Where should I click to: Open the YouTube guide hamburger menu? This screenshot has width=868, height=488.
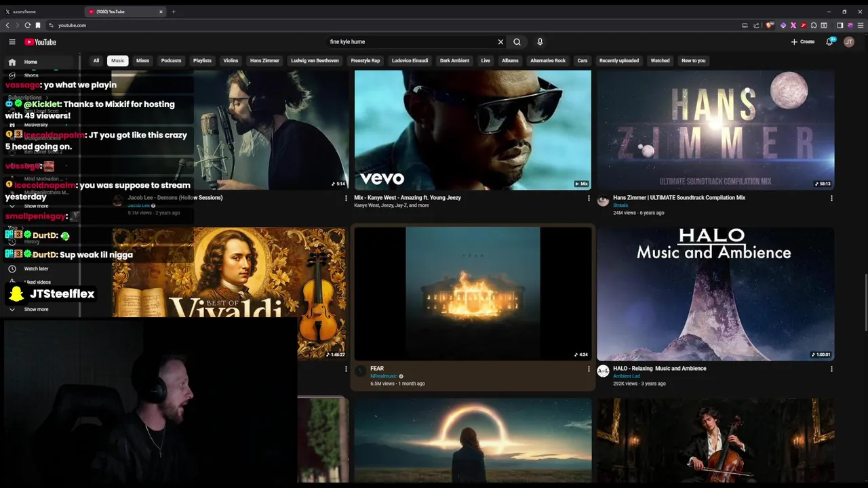pos(12,42)
